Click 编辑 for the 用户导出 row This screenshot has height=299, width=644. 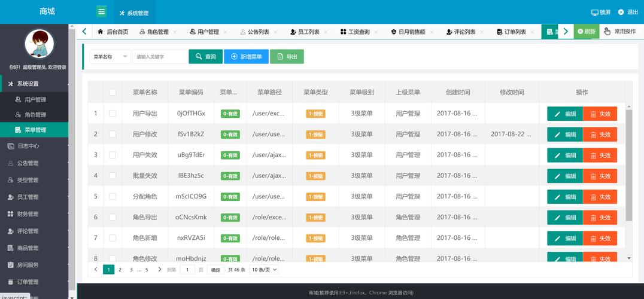(x=565, y=114)
